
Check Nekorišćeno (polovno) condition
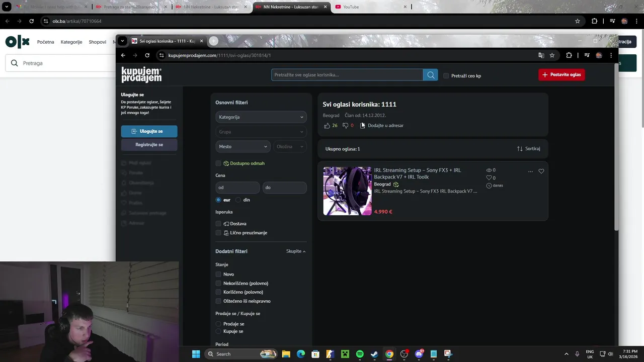click(x=218, y=284)
